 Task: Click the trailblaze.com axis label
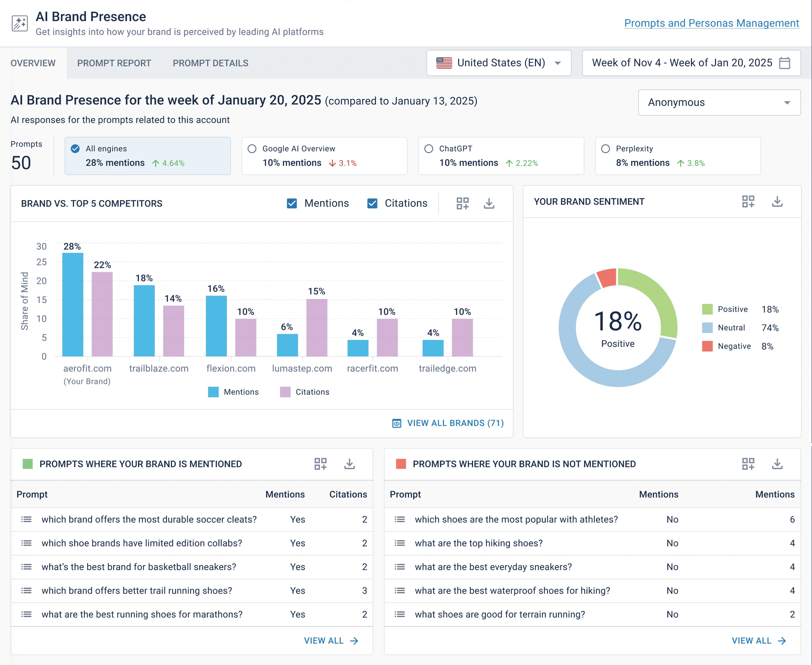[159, 369]
